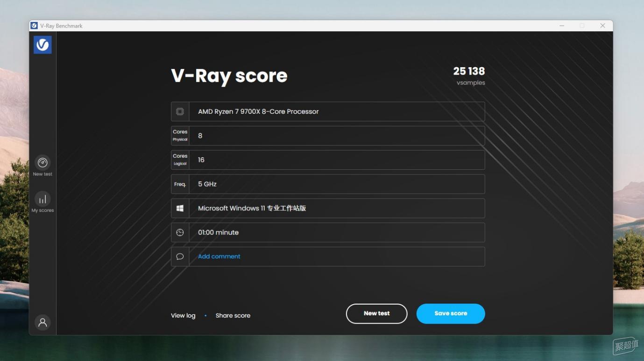The height and width of the screenshot is (361, 644).
Task: Click logical cores value 16
Action: coord(201,160)
